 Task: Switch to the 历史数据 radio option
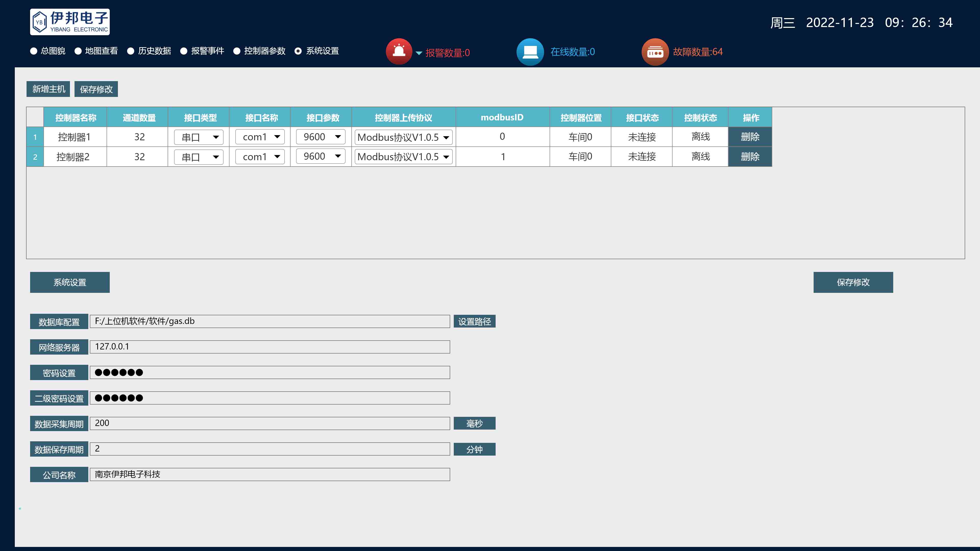[131, 51]
